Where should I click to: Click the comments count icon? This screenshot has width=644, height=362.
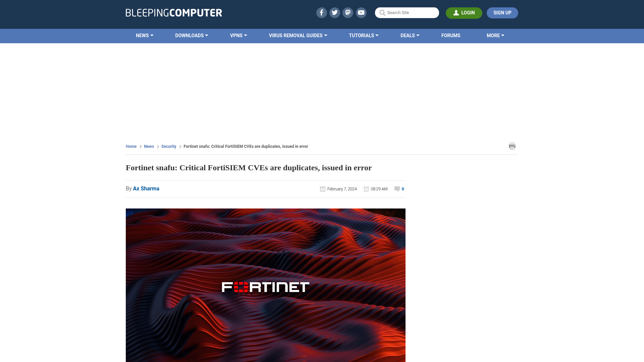[397, 189]
